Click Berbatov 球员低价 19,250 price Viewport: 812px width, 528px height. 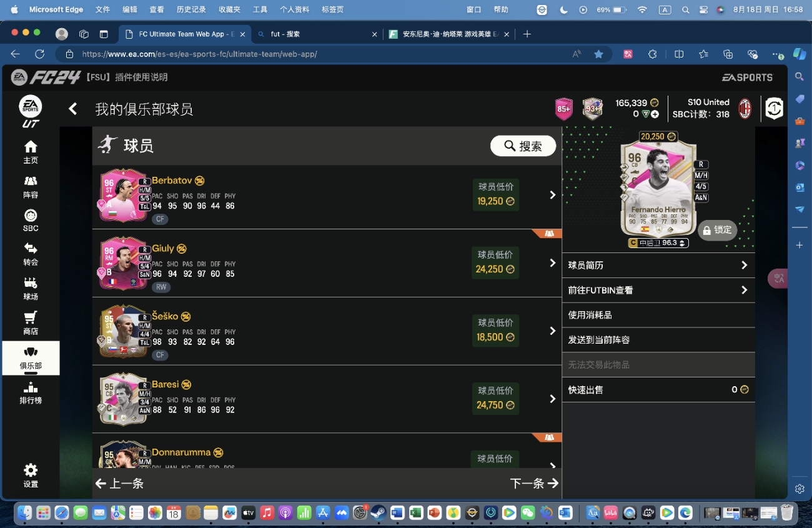[x=495, y=195]
